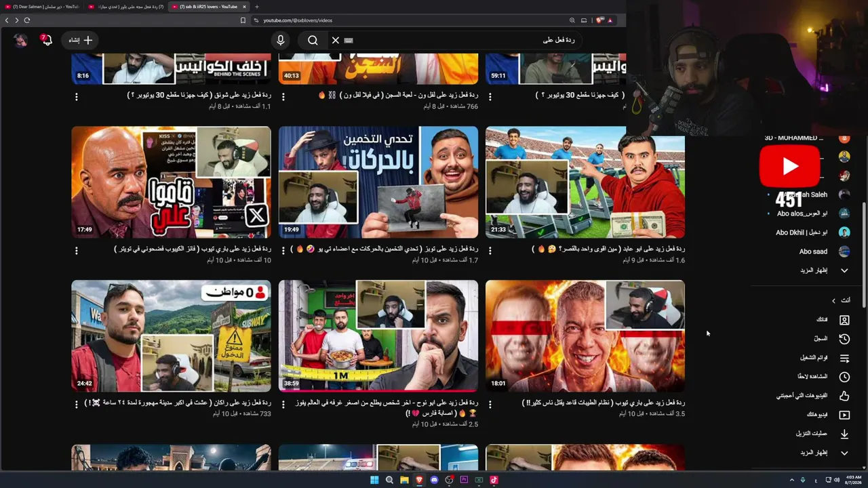Open the 21:33 treadmill challenge video thumbnail
Viewport: 868px width, 488px height.
(585, 182)
